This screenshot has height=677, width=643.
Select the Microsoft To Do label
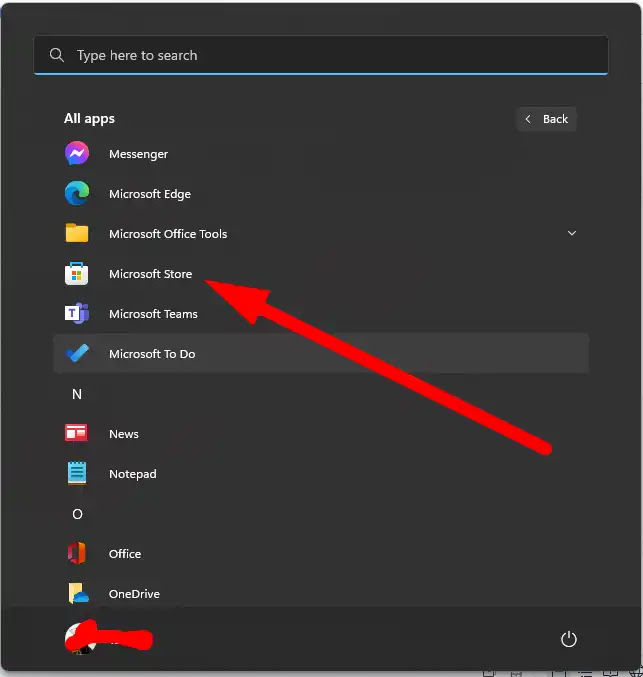pyautogui.click(x=152, y=354)
